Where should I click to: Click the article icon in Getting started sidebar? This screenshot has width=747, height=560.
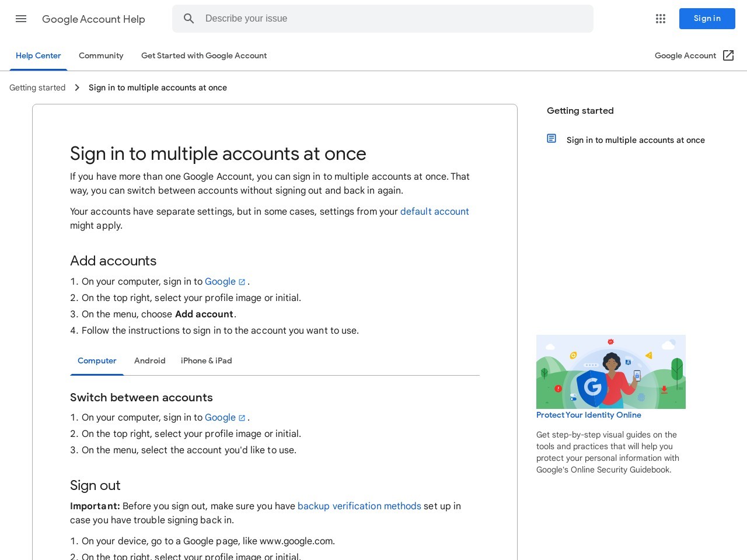click(x=551, y=138)
